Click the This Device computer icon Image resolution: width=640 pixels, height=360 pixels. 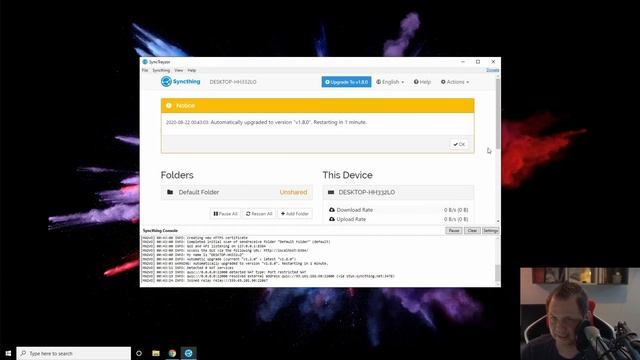(x=331, y=192)
